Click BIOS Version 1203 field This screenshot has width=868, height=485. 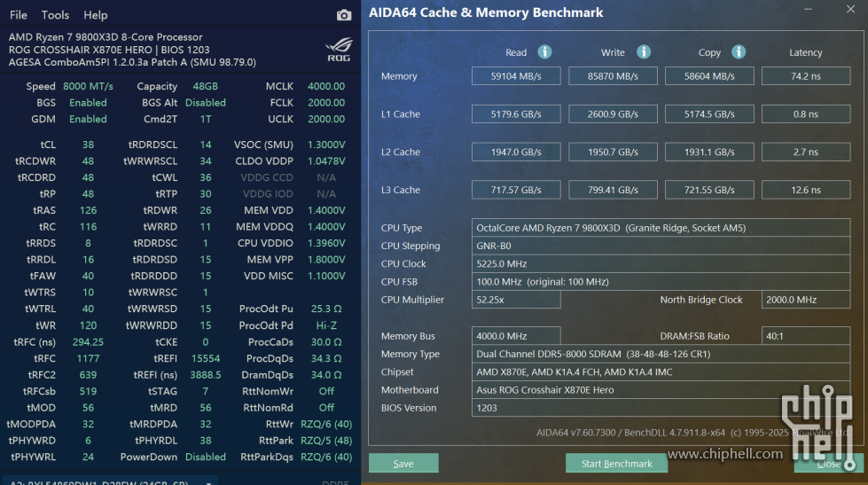click(661, 408)
